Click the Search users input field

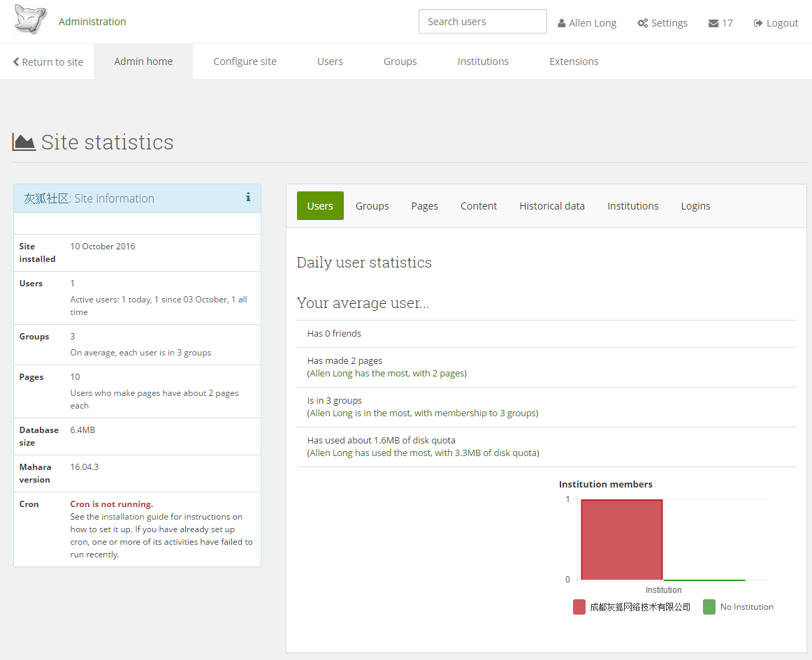[x=482, y=22]
